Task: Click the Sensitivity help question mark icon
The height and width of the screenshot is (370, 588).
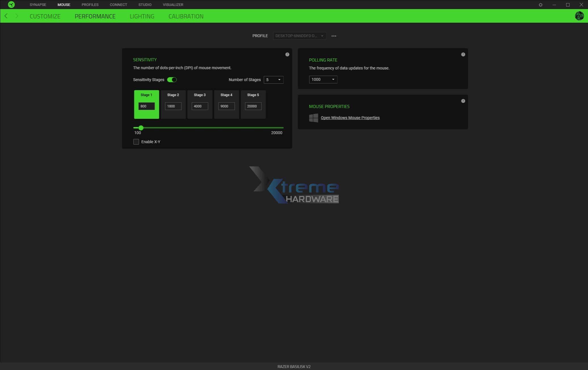Action: [287, 54]
